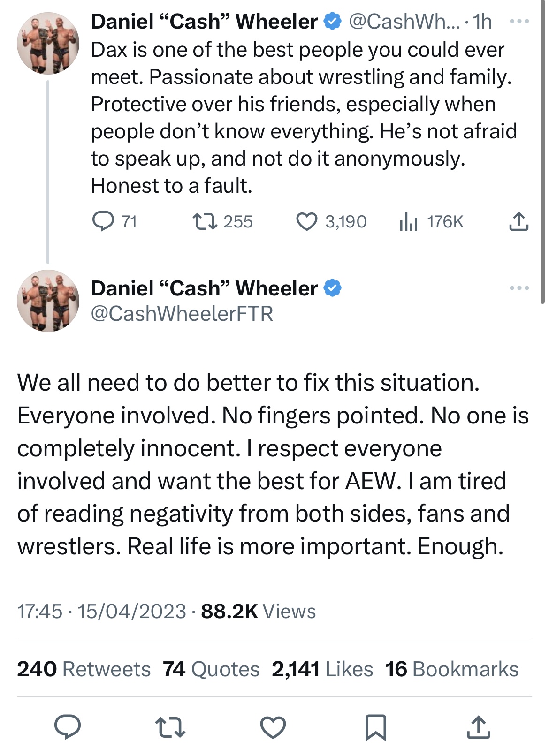Image resolution: width=549 pixels, height=756 pixels.
Task: Share the parent tweet about Dax
Action: 518,221
